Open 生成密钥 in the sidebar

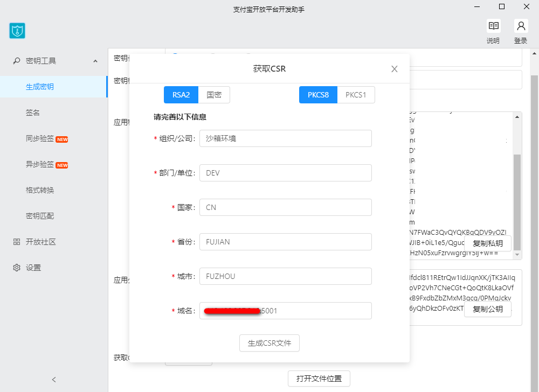[53, 87]
